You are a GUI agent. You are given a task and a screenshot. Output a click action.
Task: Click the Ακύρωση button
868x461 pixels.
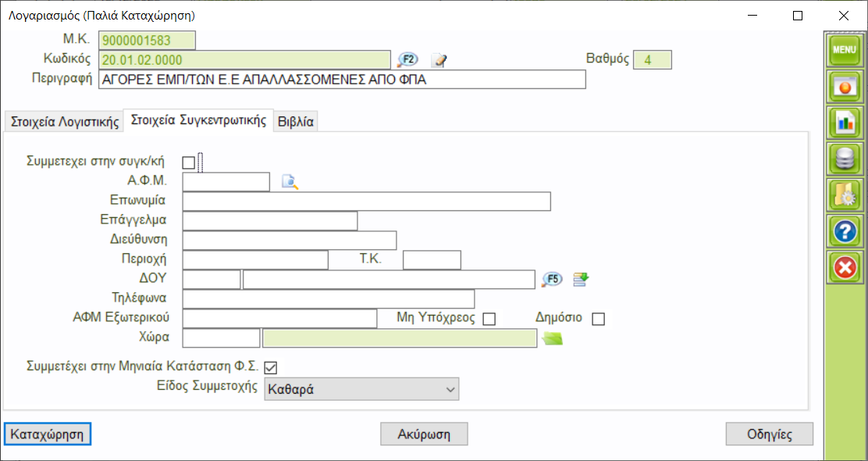[x=425, y=434]
